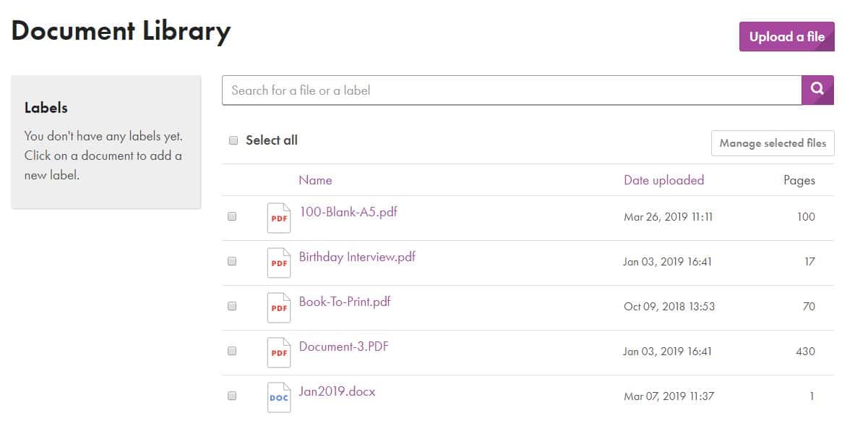Click the search magnifier icon

pyautogui.click(x=817, y=89)
